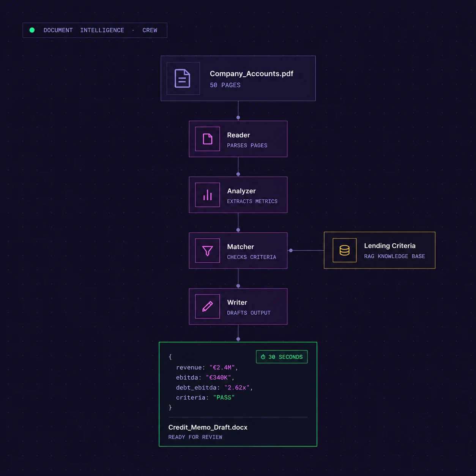Select the Company_Accounts.pdf file name

(x=252, y=74)
